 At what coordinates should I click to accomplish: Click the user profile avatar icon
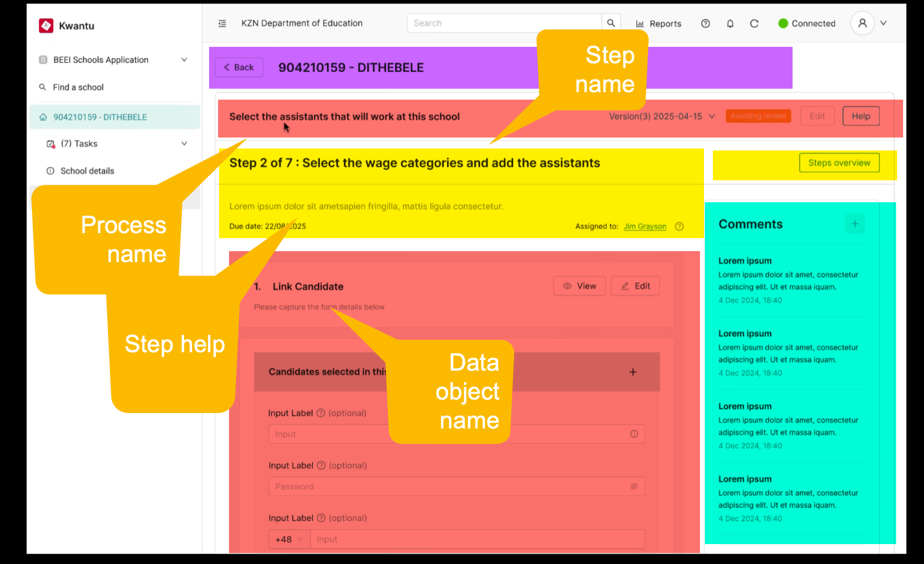(x=862, y=23)
